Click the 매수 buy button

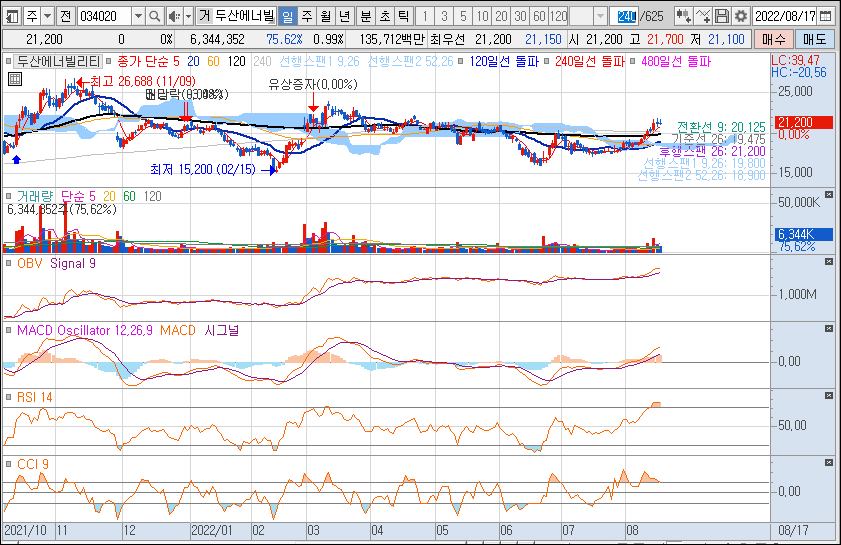[x=773, y=39]
